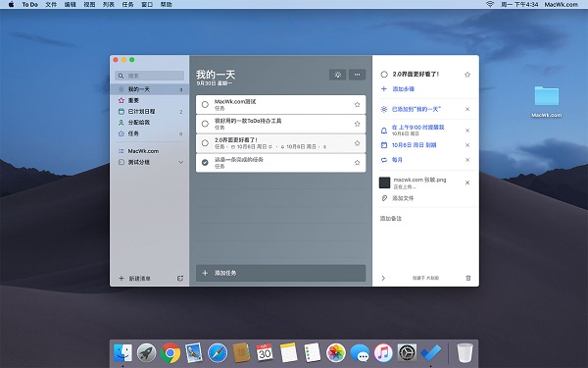Open the 窗口 menu
588x368 pixels.
point(147,5)
